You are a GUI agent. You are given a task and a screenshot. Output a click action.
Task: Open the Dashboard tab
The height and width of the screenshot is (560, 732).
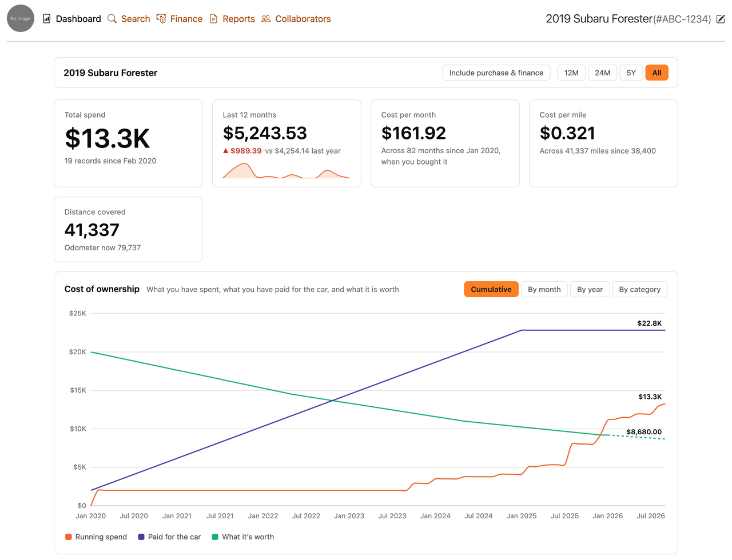pyautogui.click(x=72, y=19)
